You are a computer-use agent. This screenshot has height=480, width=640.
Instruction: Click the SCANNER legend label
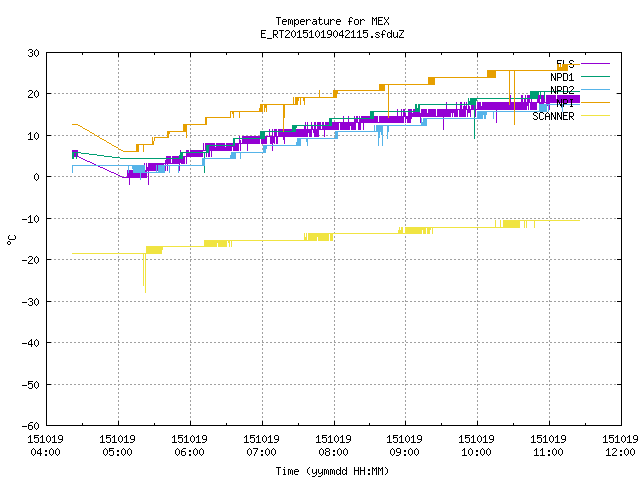[553, 116]
